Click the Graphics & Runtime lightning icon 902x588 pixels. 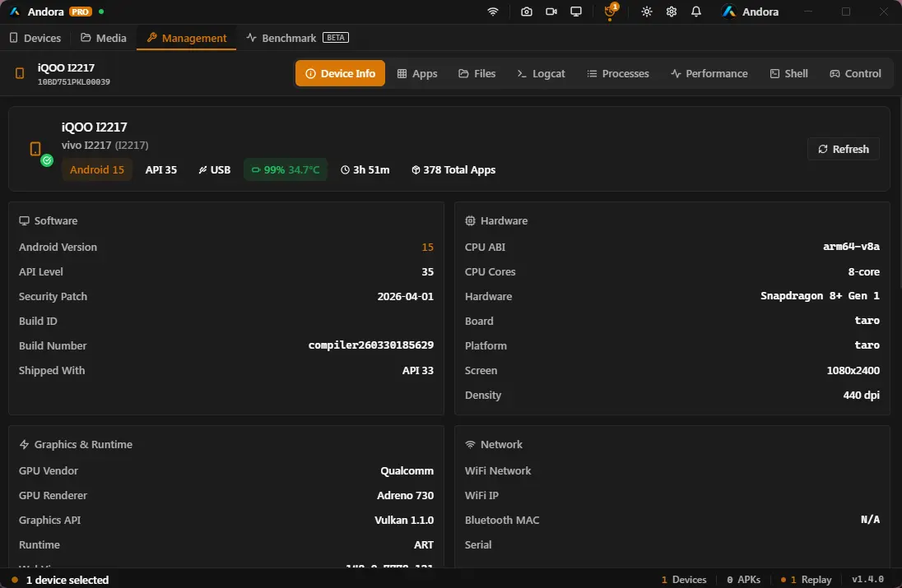coord(24,444)
